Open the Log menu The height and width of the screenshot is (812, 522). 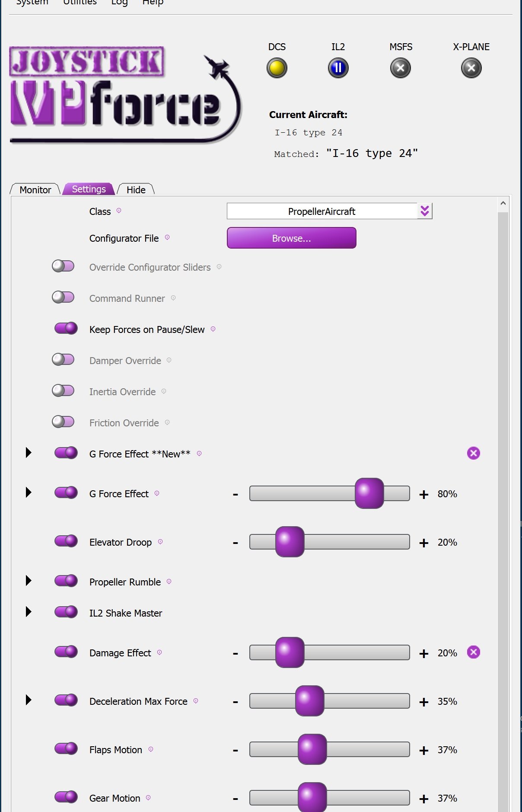119,3
